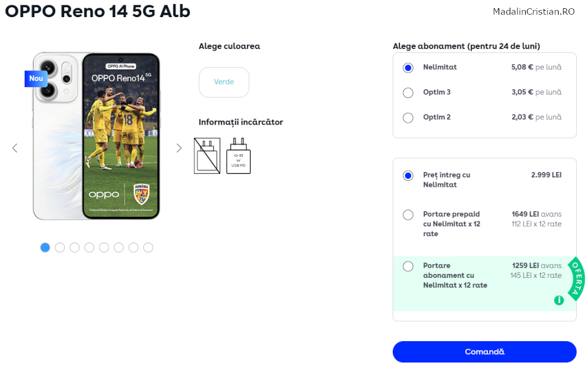The image size is (588, 370).
Task: Click the green OFERTA ribbon
Action: coord(576,279)
